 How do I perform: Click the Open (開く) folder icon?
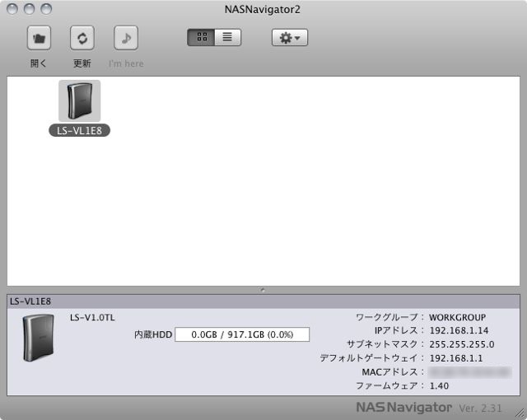39,38
